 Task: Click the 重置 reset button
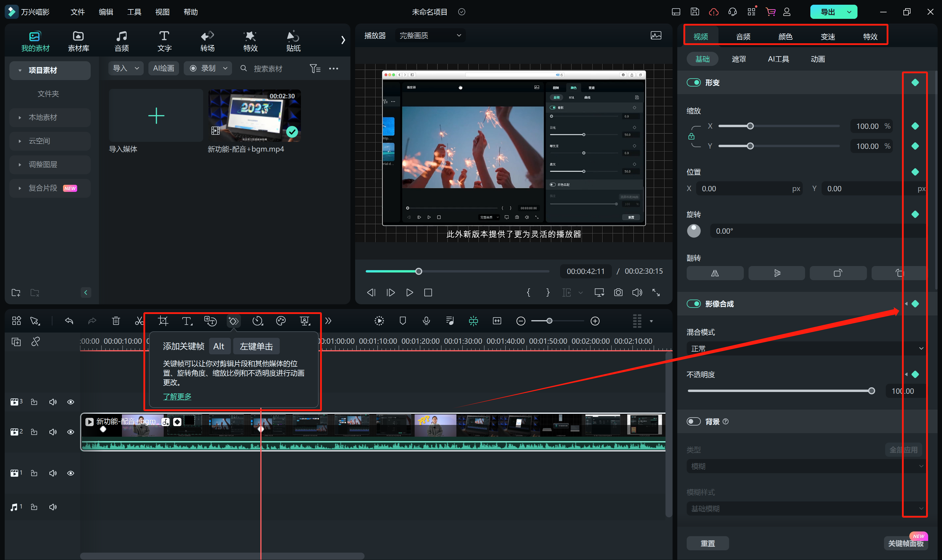[708, 544]
